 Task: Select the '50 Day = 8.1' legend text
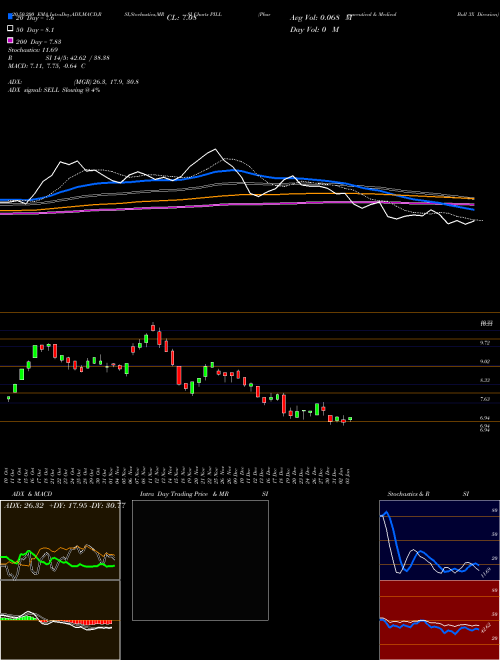point(35,30)
